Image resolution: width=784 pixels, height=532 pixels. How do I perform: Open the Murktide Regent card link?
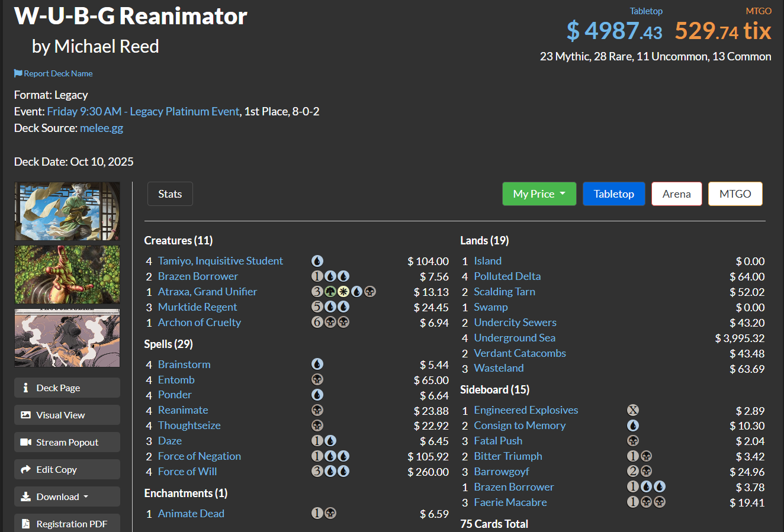[197, 307]
